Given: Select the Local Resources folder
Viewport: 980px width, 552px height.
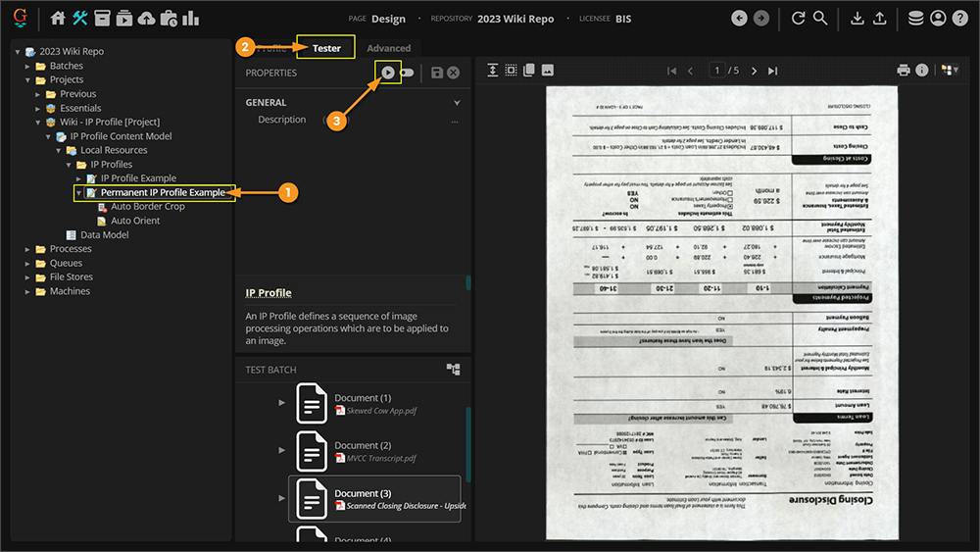Looking at the screenshot, I should tap(114, 150).
